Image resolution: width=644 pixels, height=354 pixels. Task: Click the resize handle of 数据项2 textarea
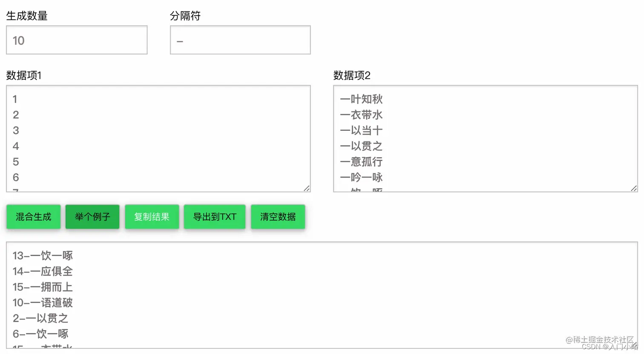pyautogui.click(x=634, y=187)
